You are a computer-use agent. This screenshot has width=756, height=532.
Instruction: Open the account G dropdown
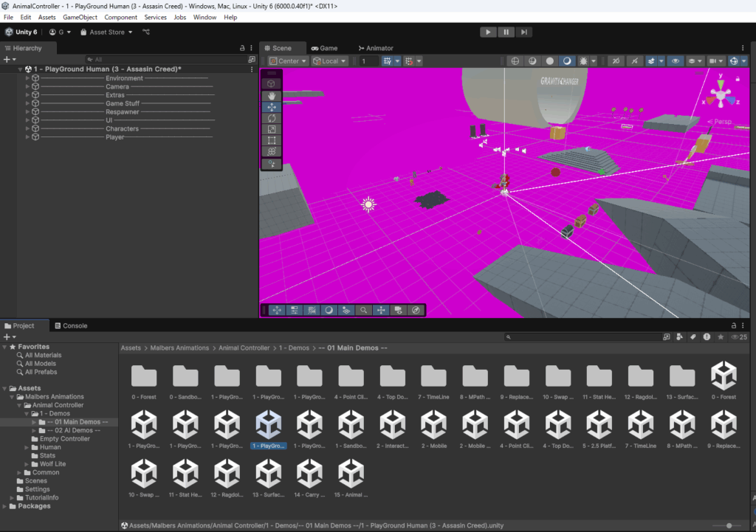click(60, 32)
